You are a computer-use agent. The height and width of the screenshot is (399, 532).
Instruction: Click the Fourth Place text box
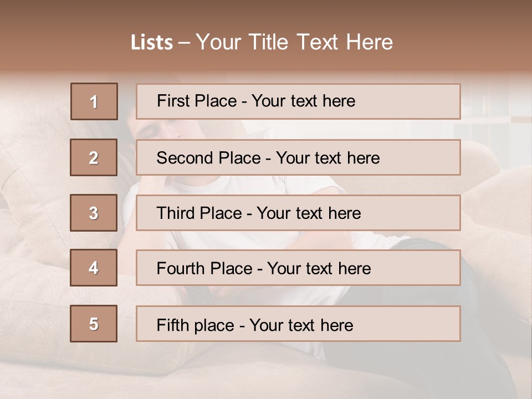tap(298, 268)
